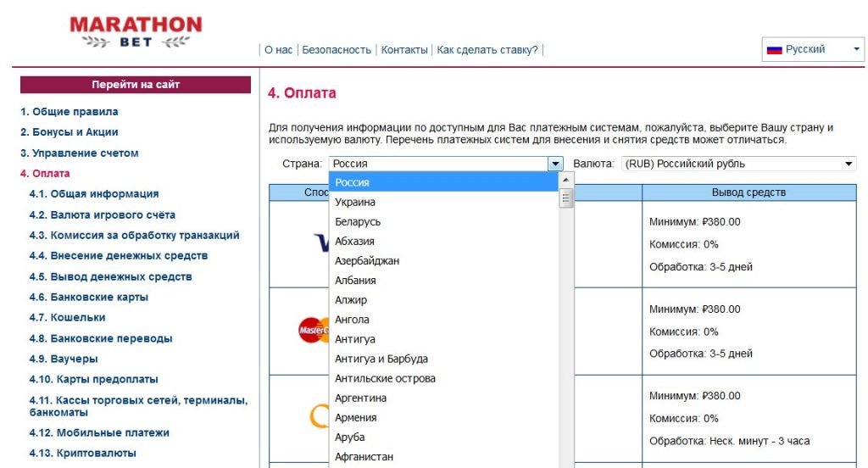Pick Албания in the dropdown list

[x=443, y=281]
